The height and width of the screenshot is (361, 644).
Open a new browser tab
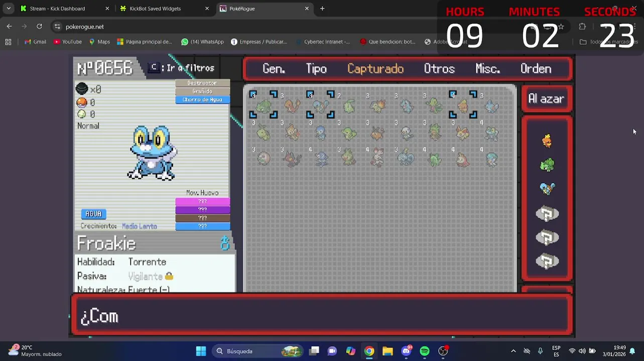tap(322, 9)
